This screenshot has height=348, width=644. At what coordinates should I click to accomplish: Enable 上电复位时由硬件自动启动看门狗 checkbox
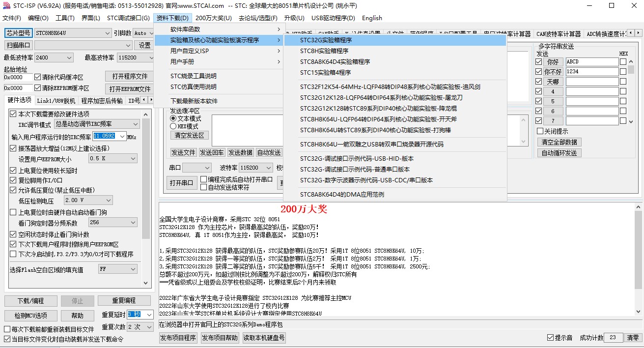13,212
